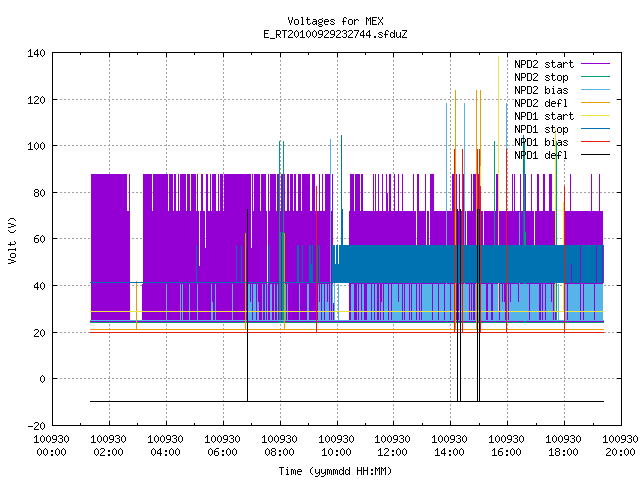Click the 02:00 x-axis time label

(108, 453)
